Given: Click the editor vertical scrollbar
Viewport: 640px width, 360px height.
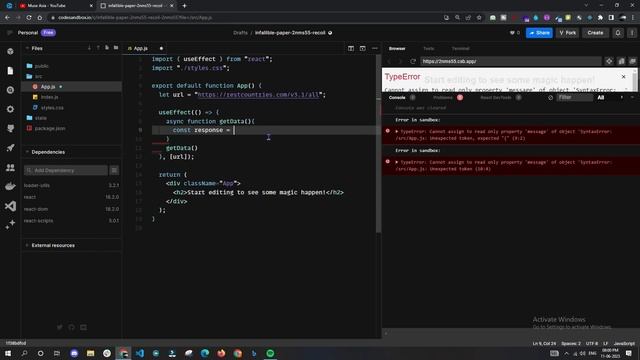Looking at the screenshot, I should click(378, 143).
